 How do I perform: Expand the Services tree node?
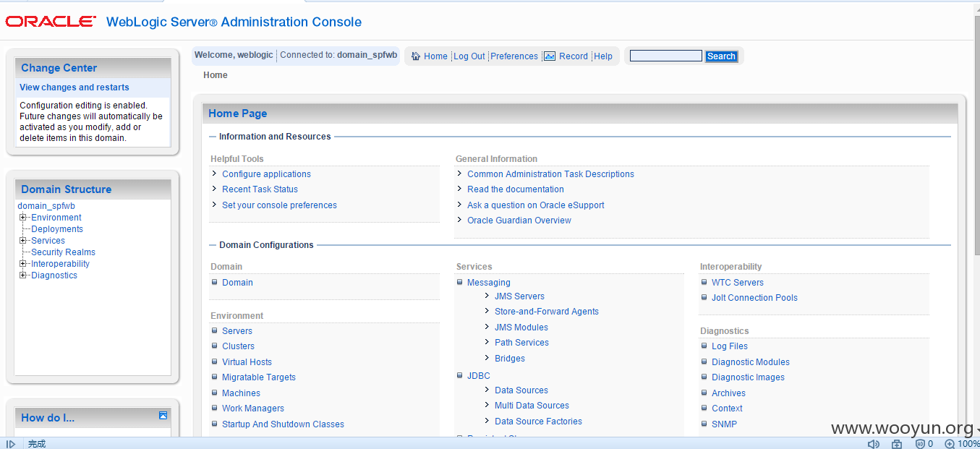tap(23, 241)
